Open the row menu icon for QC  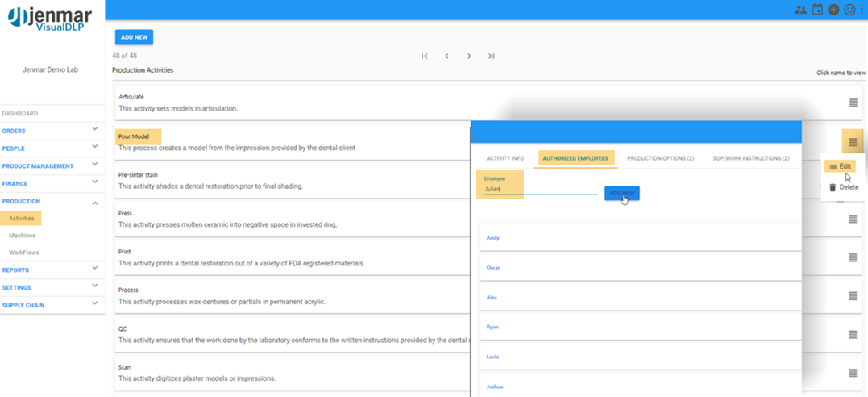tap(853, 334)
